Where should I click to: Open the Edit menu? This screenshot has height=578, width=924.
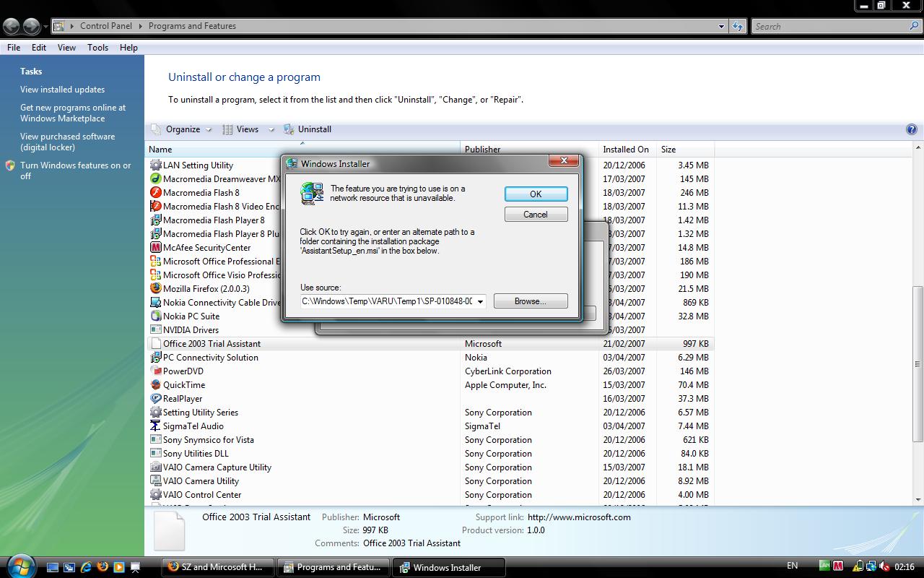(x=39, y=47)
